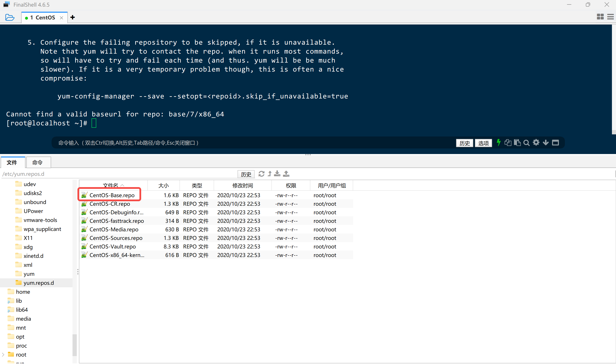Screen dimensions: 616x364
Task: Click the green lightning quick-command icon
Action: click(498, 142)
